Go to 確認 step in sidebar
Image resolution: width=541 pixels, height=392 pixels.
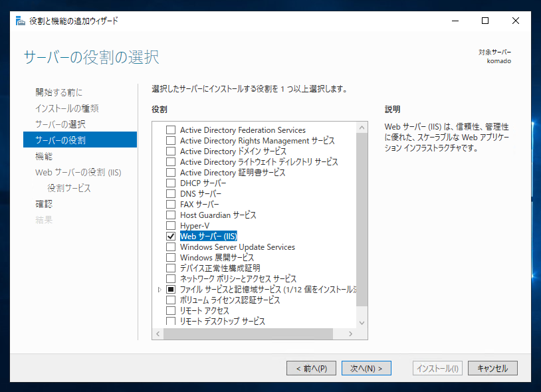pyautogui.click(x=44, y=204)
